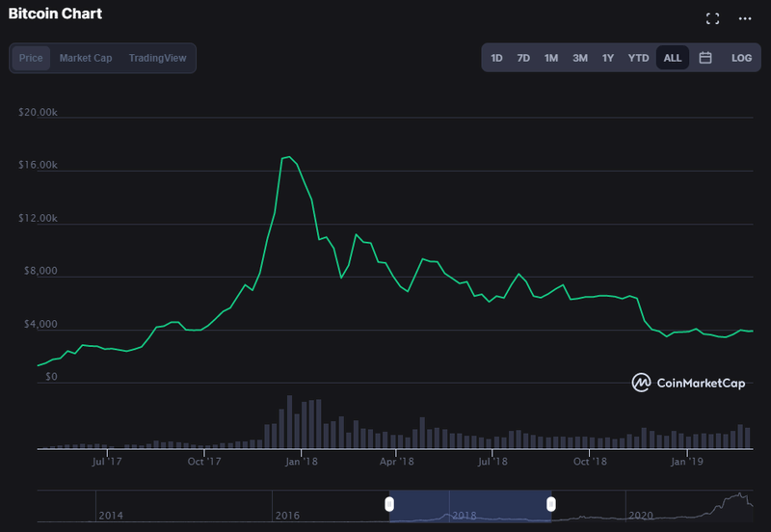
Task: Select the 1M time range
Action: pyautogui.click(x=551, y=58)
